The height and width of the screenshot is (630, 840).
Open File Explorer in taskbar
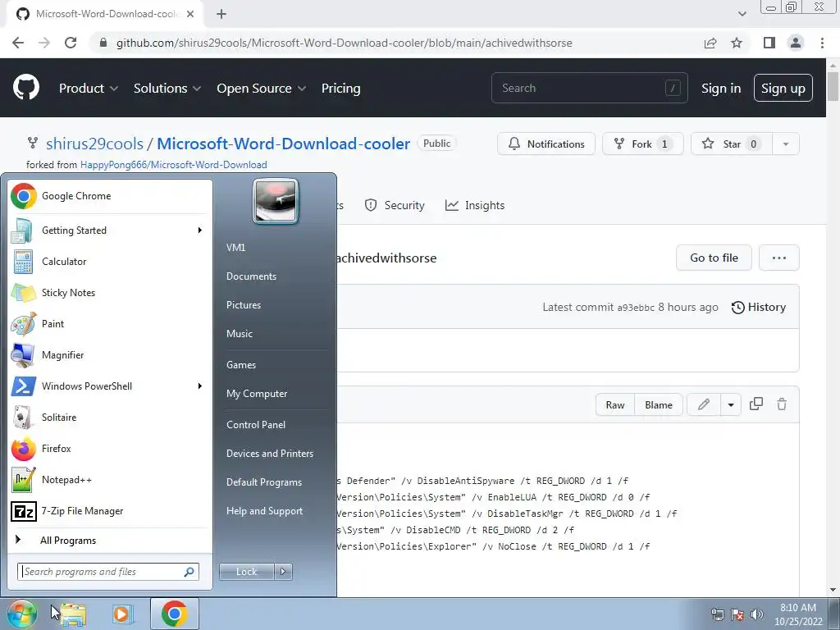73,614
